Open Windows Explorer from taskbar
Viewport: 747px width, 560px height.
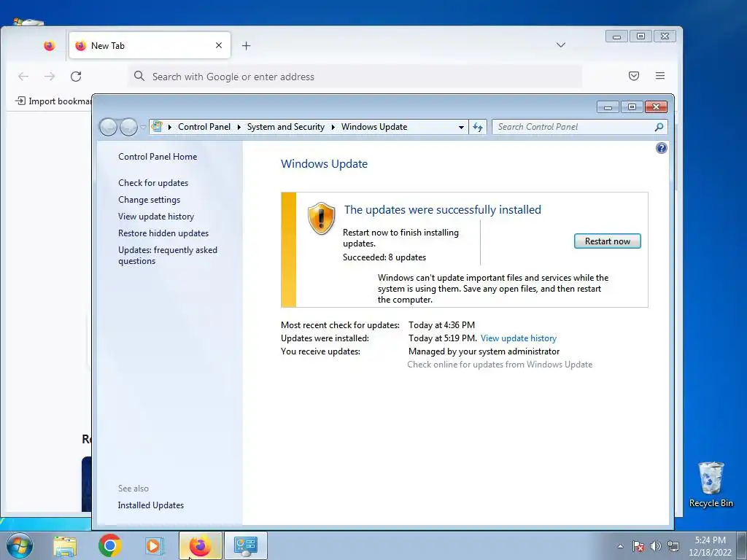pos(65,545)
